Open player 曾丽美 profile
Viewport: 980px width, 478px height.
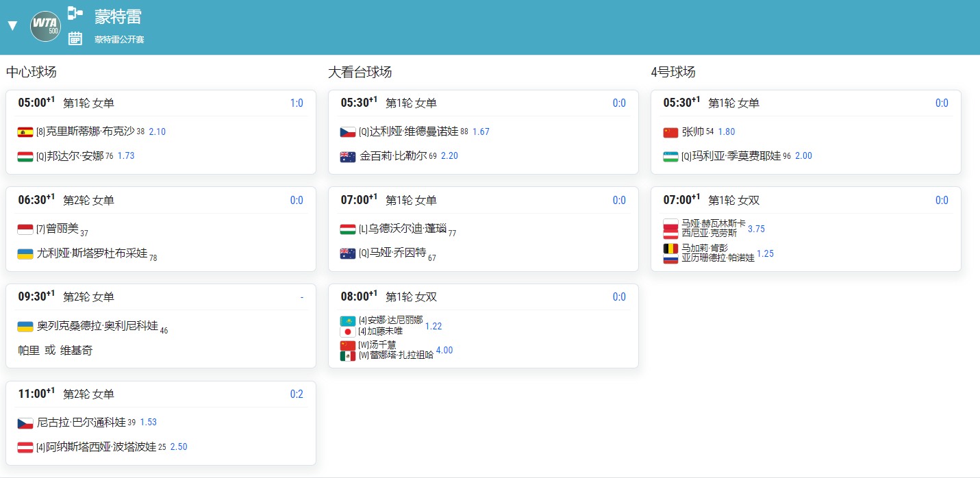click(62, 228)
